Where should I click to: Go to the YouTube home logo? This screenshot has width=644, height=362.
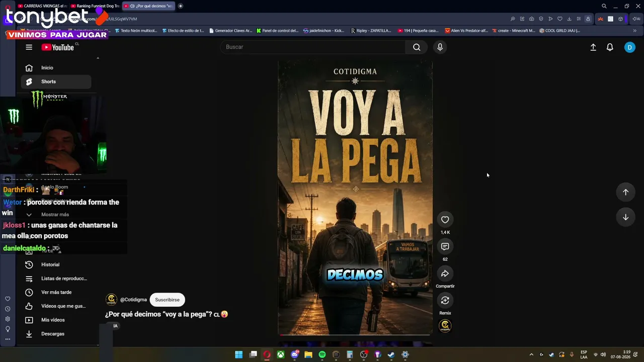point(58,47)
